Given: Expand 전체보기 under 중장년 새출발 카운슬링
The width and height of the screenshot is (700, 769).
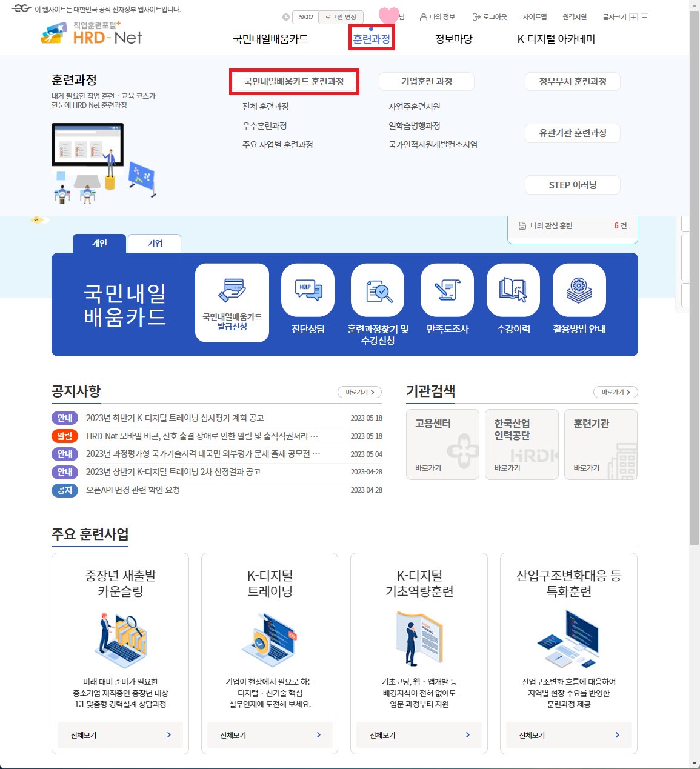Looking at the screenshot, I should 120,735.
